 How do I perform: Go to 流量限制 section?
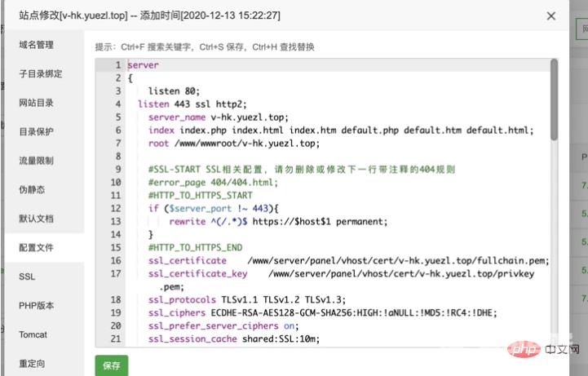tap(36, 161)
